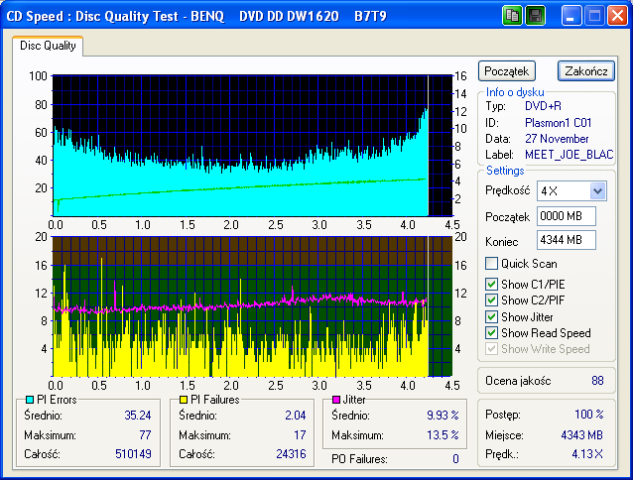633x480 pixels.
Task: Click the Początek 0000 MB field
Action: pyautogui.click(x=566, y=216)
